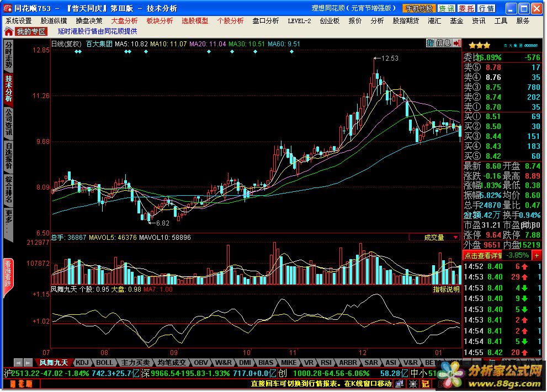This screenshot has width=547, height=392.
Task: Open the 盘口分析 menu
Action: pyautogui.click(x=265, y=21)
